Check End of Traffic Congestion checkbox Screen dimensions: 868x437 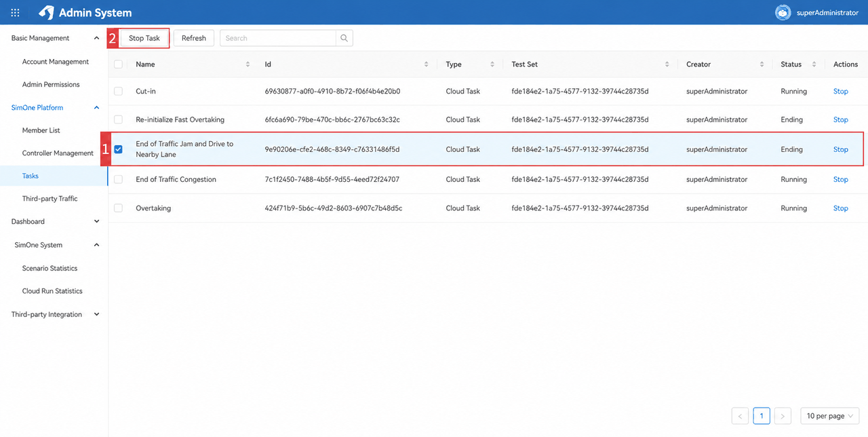point(119,179)
